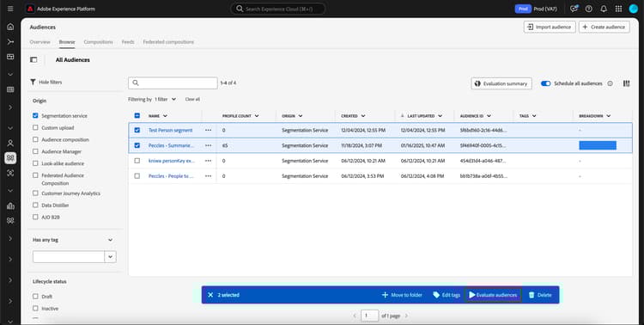Check the Custom upload filter
Screen dimensions: 644x325
(x=35, y=127)
